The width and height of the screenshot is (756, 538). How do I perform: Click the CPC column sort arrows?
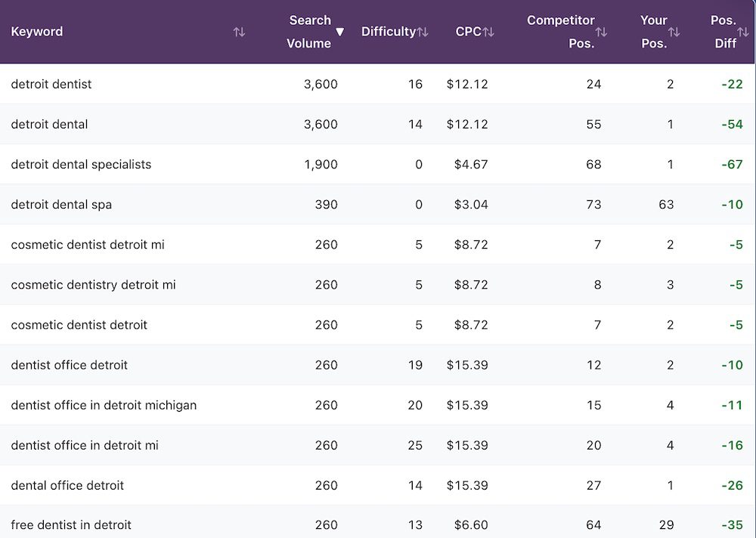coord(488,32)
